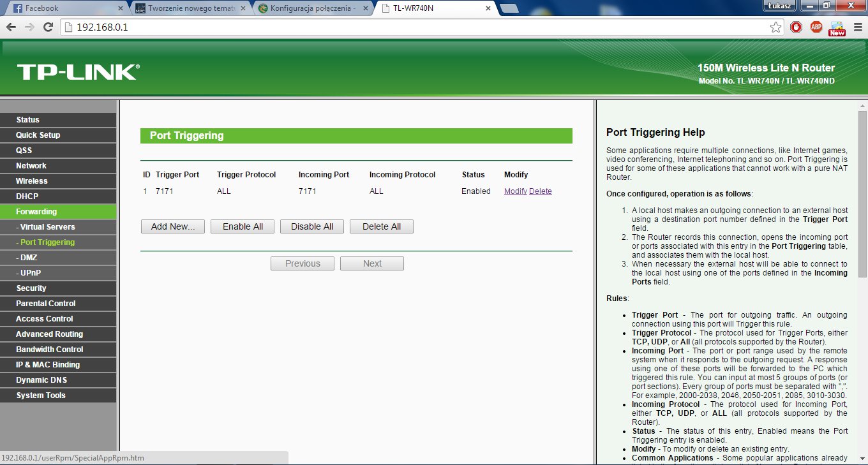Open System Tools in the sidebar
Image resolution: width=868 pixels, height=465 pixels.
[x=58, y=395]
